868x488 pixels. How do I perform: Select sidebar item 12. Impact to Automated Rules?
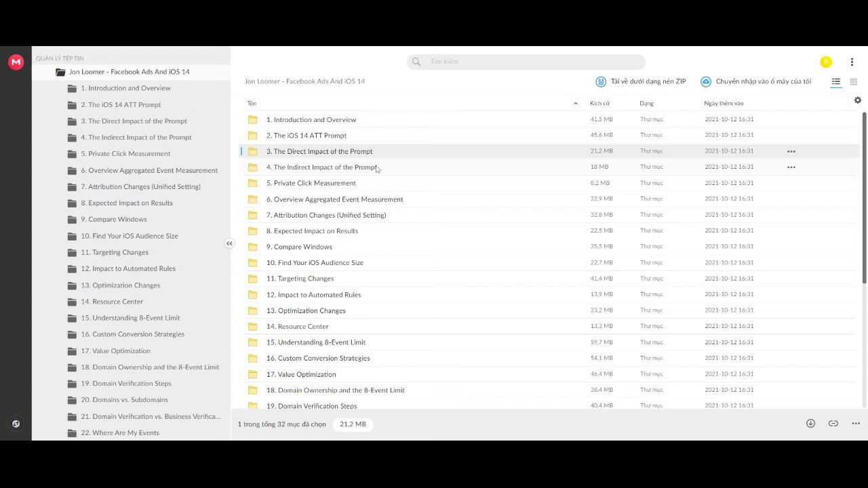point(128,268)
